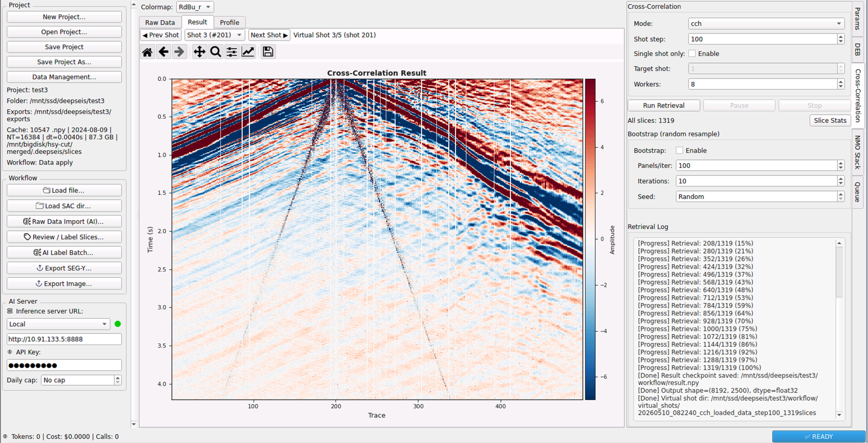The image size is (868, 443).
Task: Click Retrieval Log scroll up arrow
Action: click(839, 243)
